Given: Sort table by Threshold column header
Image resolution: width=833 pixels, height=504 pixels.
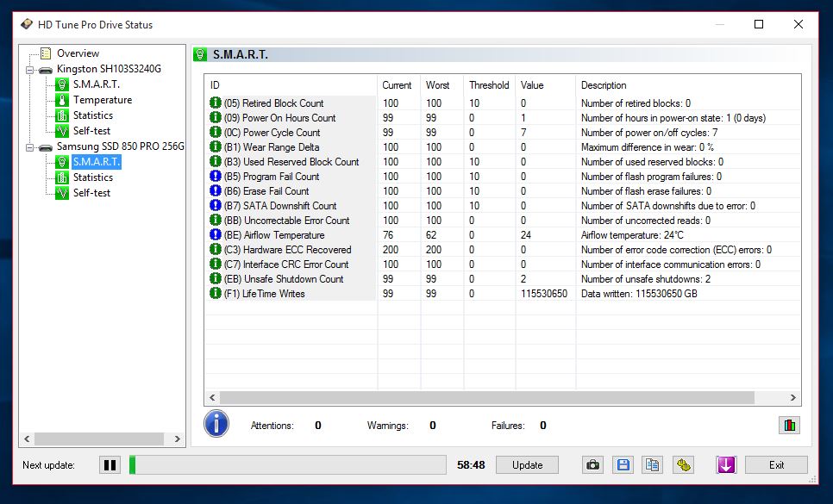Looking at the screenshot, I should (489, 85).
